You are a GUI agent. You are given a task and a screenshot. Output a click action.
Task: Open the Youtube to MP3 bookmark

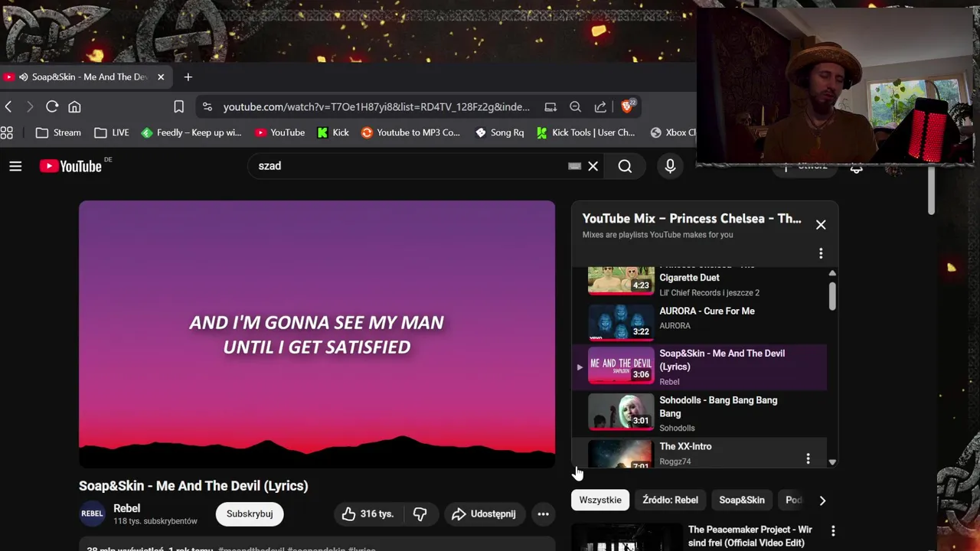[411, 132]
